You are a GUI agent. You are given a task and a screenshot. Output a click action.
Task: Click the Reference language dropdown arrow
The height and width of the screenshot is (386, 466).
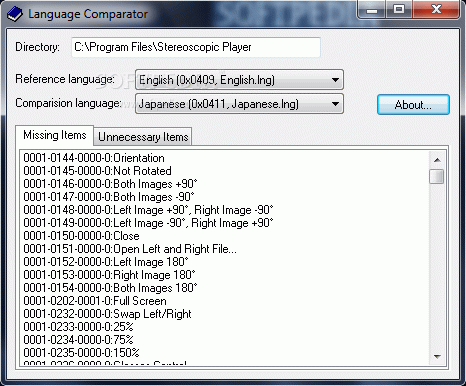(335, 80)
